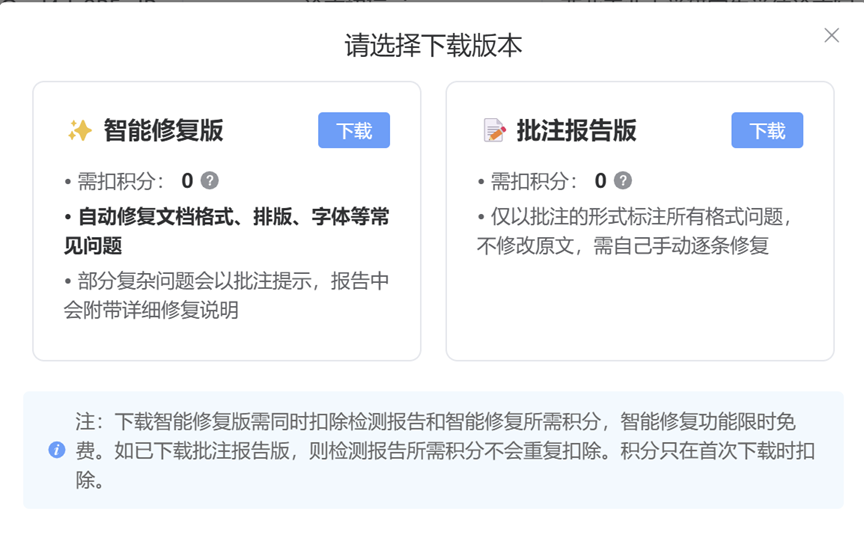Screen dimensions: 864x547
Task: Select the 智能修复版 heading
Action: (x=163, y=131)
